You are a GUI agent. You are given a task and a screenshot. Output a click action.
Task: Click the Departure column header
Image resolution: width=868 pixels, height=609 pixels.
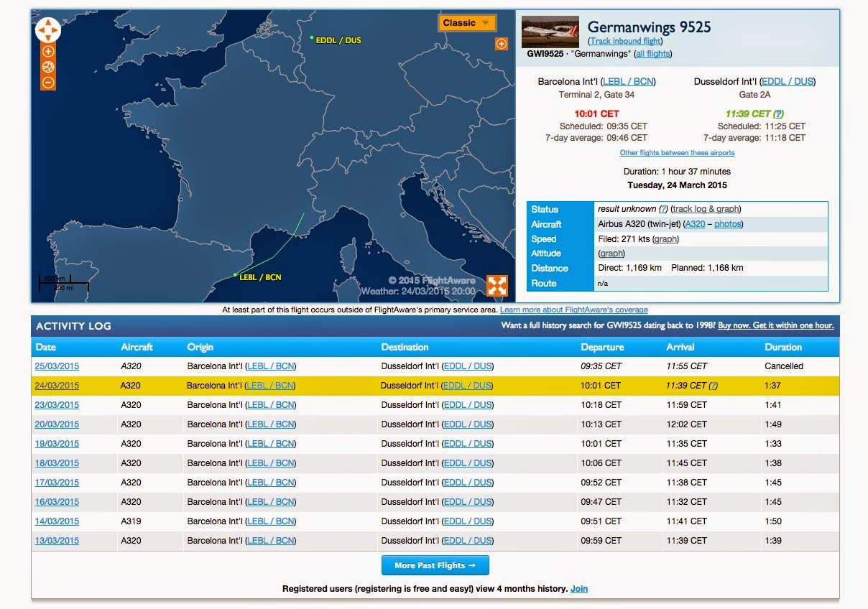click(602, 347)
